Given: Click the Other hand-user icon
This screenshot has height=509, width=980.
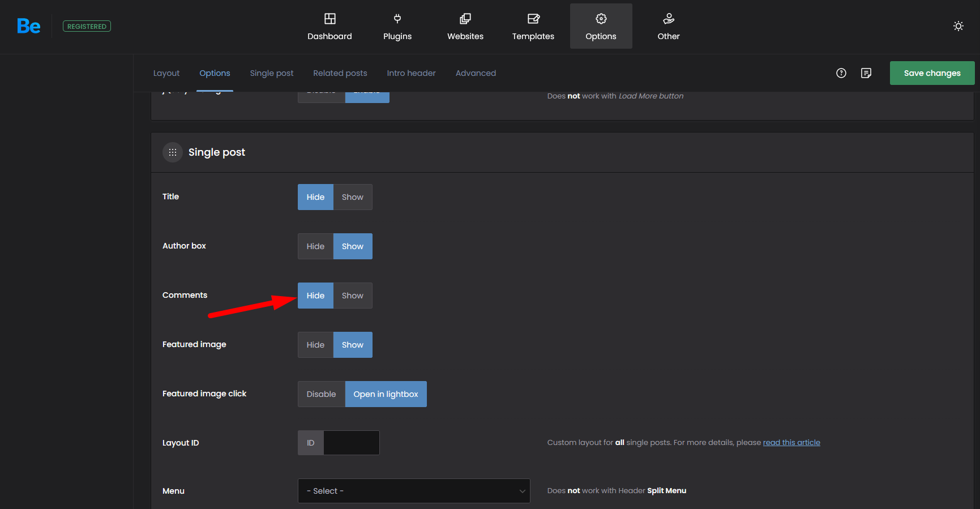Looking at the screenshot, I should (x=669, y=19).
